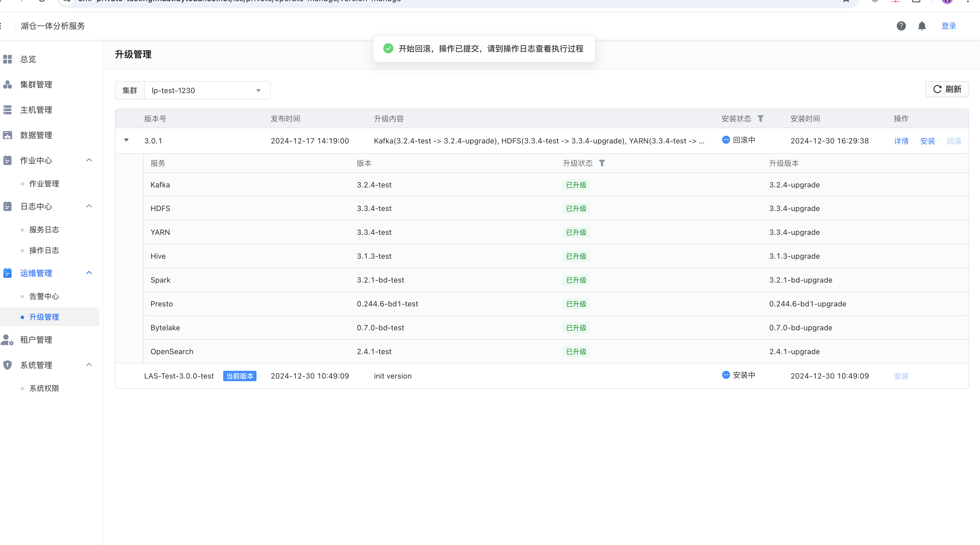Click version text 0.244.6-bd1-test
Screen dimensions: 980x545
pyautogui.click(x=387, y=304)
